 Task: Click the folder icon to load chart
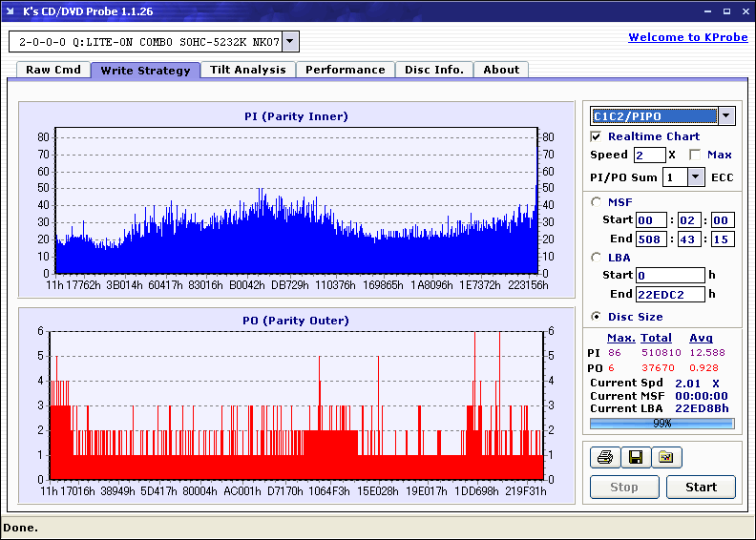666,457
